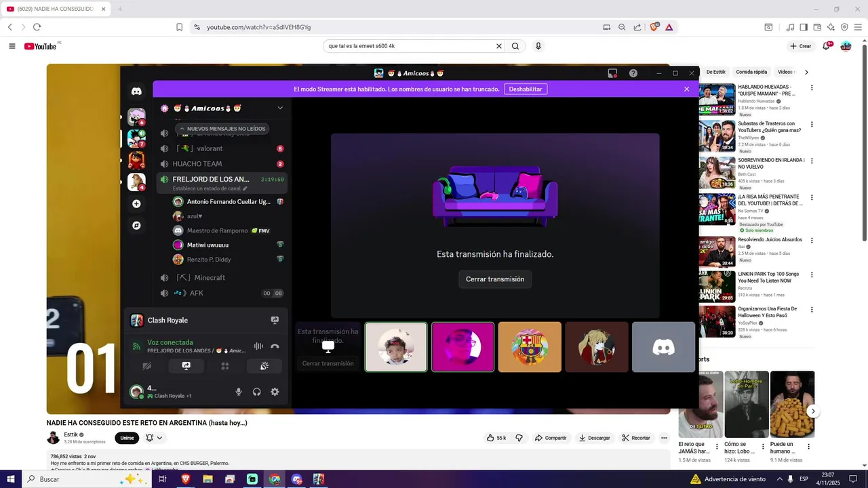Click the YouTube search magnifier button
This screenshot has height=488, width=868.
515,46
